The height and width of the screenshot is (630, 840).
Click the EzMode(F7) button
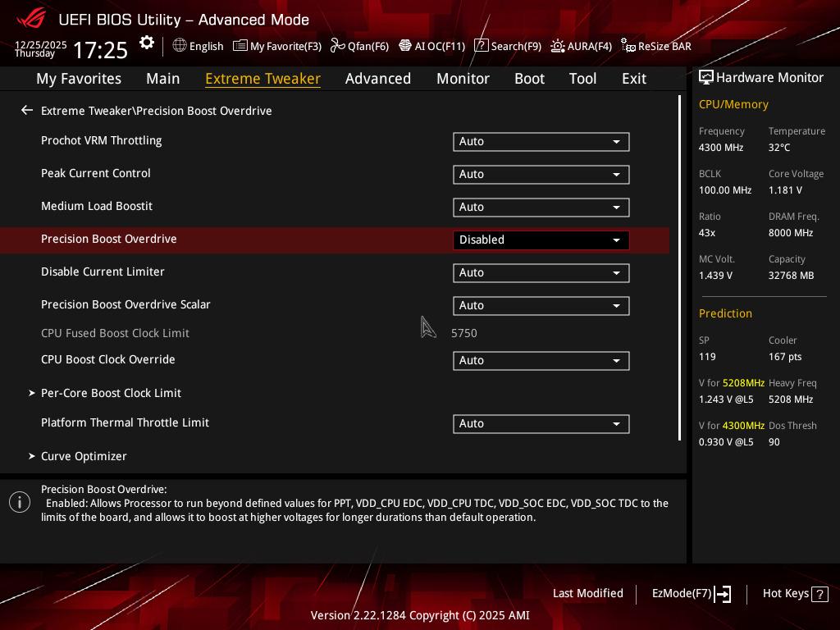point(691,594)
